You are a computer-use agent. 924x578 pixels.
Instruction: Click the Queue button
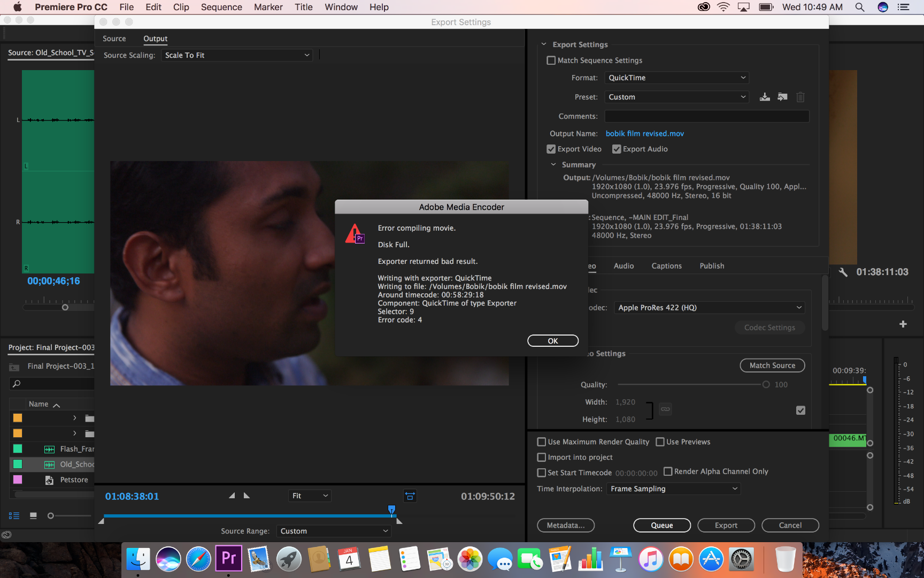pyautogui.click(x=662, y=526)
